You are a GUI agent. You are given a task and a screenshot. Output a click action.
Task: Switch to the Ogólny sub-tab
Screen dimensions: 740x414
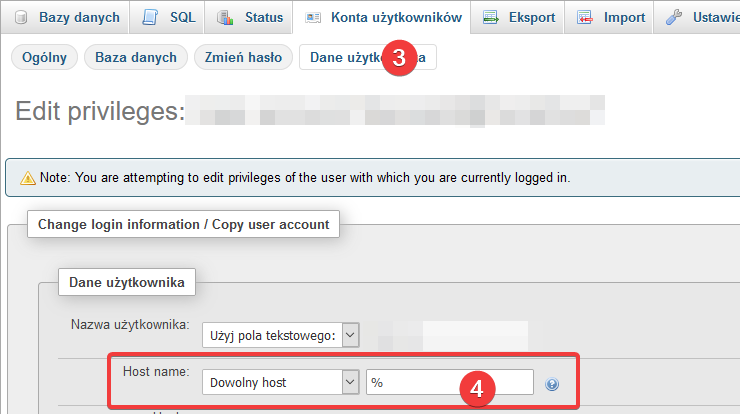click(44, 57)
